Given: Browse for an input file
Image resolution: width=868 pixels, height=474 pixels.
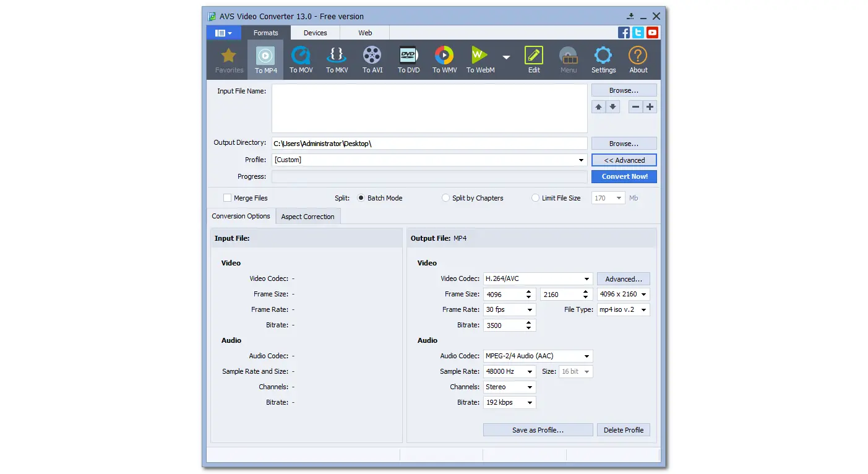Looking at the screenshot, I should click(624, 90).
